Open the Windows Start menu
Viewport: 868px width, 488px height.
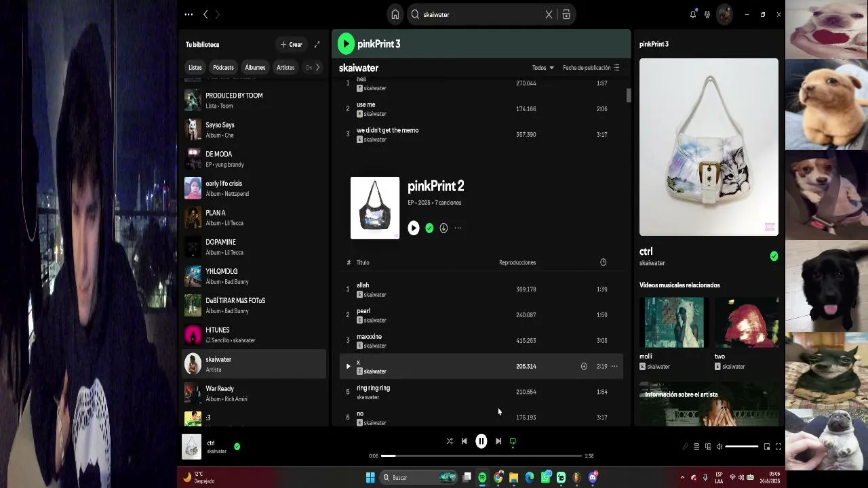point(370,478)
